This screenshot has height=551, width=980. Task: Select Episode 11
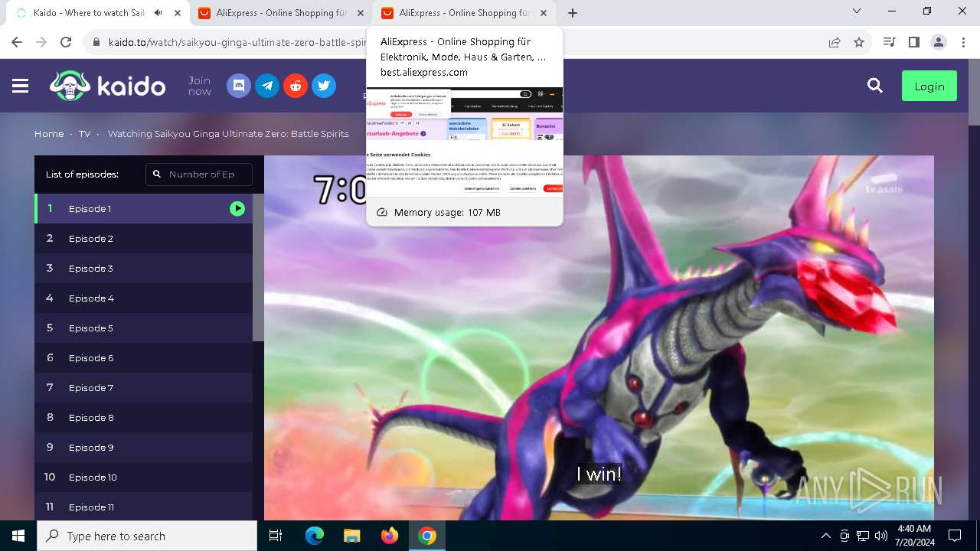[x=143, y=507]
